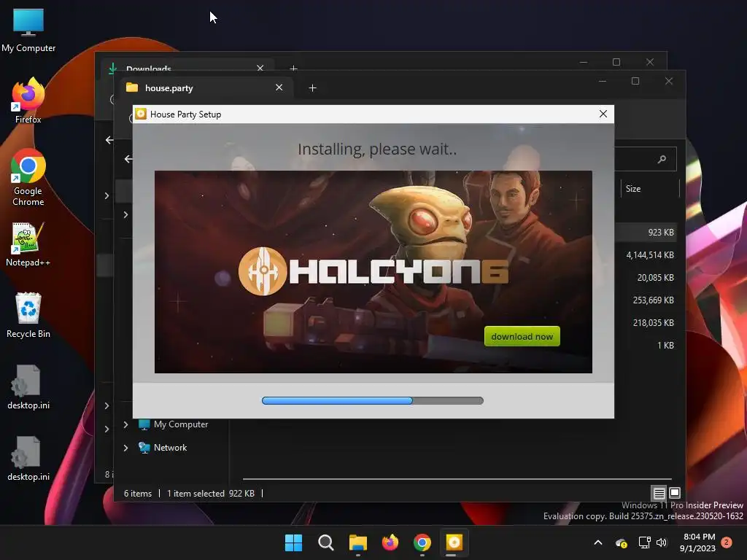Open Firefox from taskbar

coord(390,542)
